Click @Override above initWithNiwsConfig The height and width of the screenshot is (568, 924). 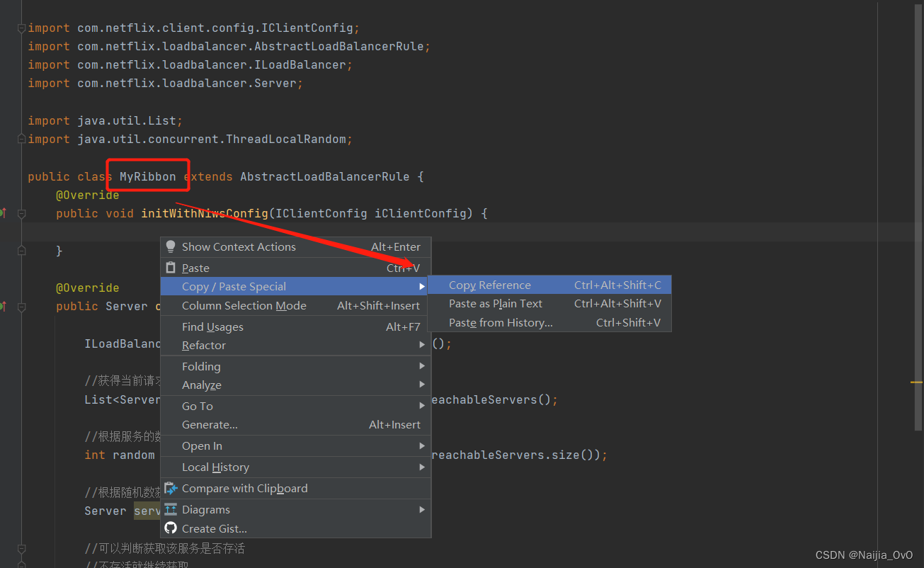[88, 195]
